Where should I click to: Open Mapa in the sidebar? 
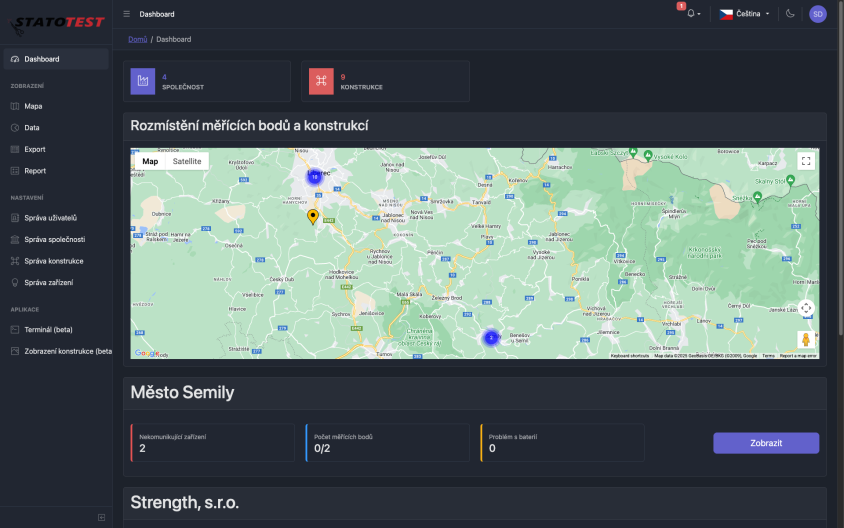(x=33, y=106)
